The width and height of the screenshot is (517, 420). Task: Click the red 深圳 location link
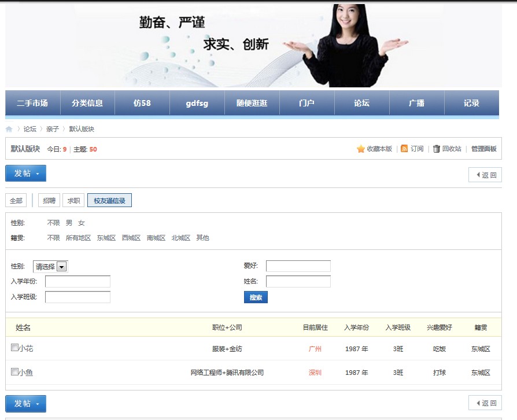[x=315, y=373]
